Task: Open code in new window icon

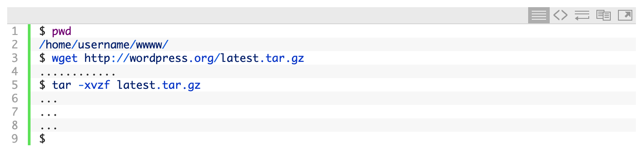Action: tap(625, 15)
